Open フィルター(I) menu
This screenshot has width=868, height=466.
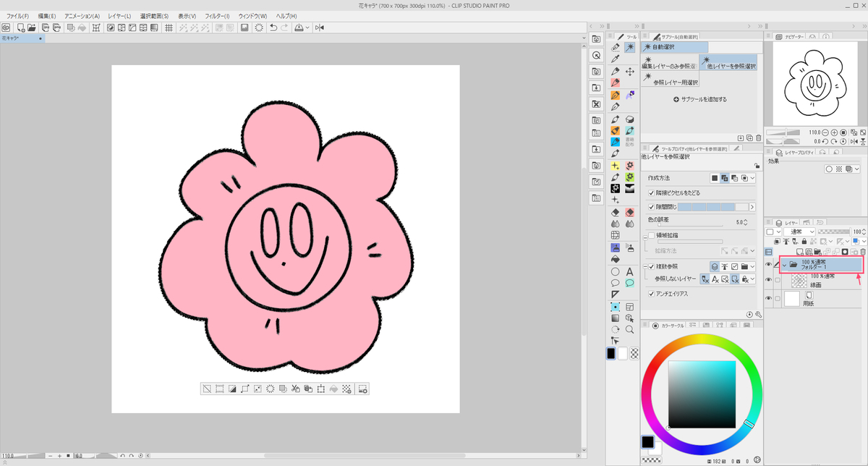(217, 16)
